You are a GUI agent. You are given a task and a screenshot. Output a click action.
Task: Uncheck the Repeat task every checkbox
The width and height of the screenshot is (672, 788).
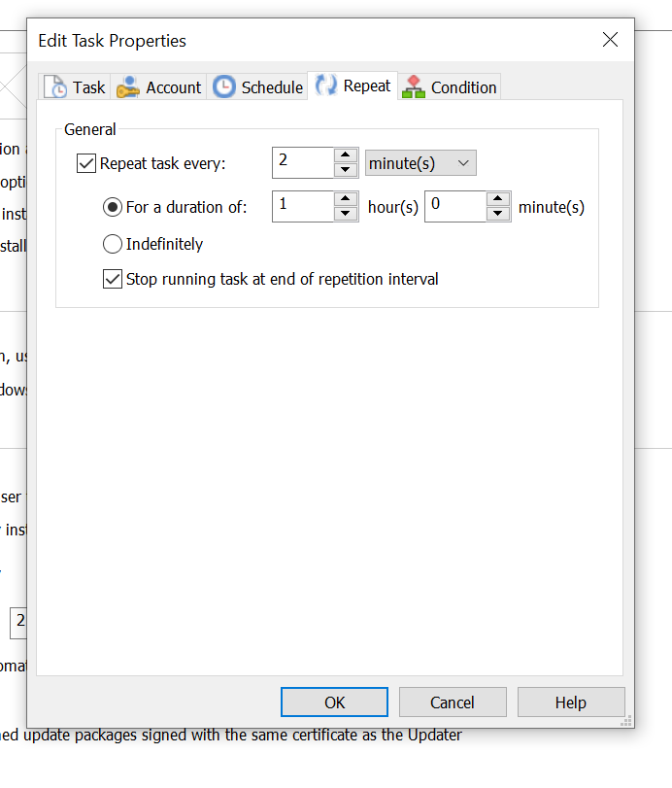click(86, 163)
